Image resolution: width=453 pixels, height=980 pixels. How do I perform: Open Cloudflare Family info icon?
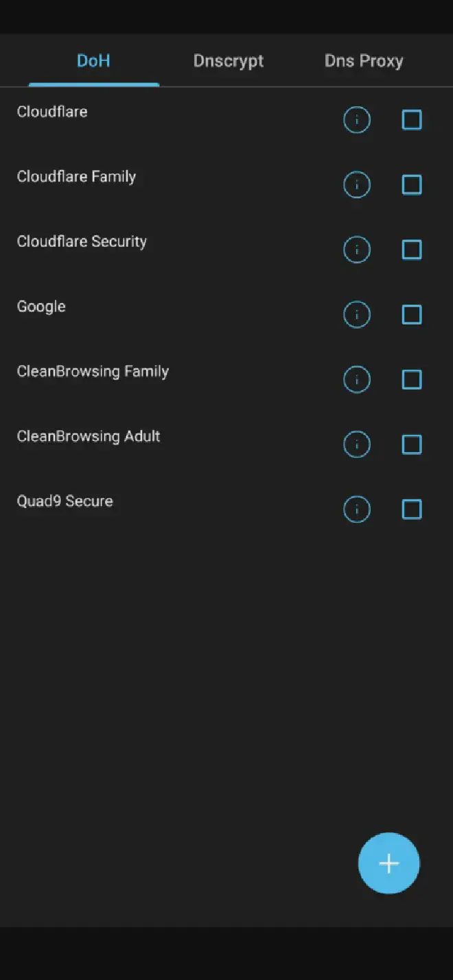tap(356, 185)
